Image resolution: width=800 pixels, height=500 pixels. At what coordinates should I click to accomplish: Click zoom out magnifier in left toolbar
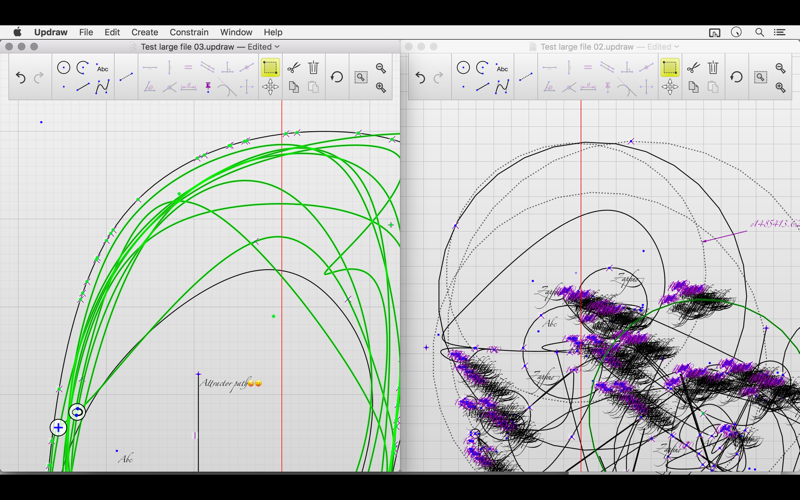(381, 68)
